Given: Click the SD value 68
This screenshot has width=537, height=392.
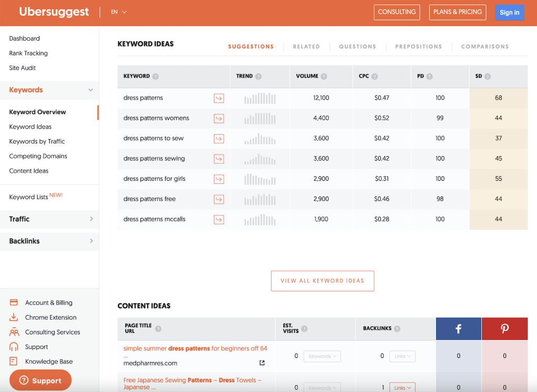Looking at the screenshot, I should pos(499,98).
